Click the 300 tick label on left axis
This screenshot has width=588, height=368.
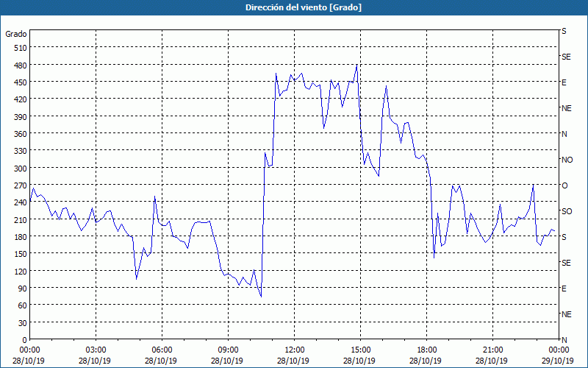point(21,169)
